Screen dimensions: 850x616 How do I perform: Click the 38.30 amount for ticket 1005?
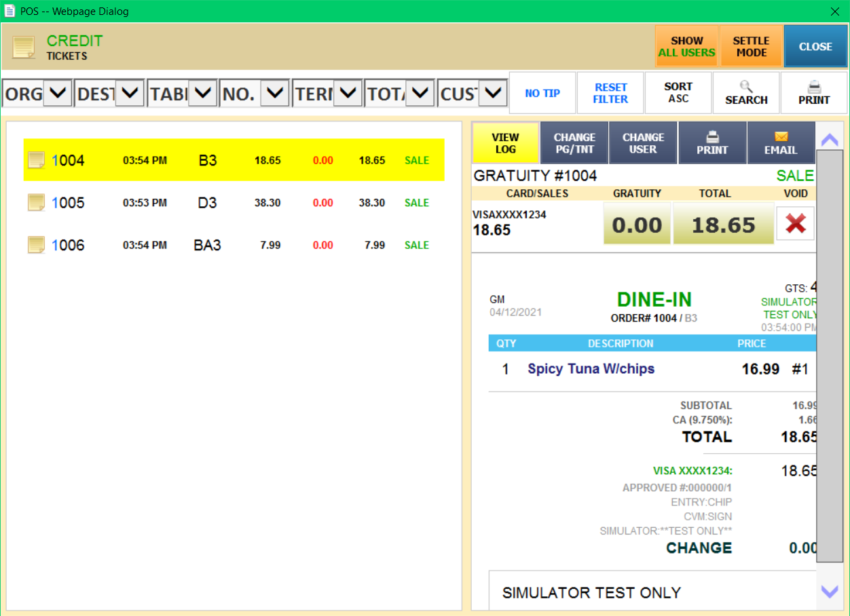pyautogui.click(x=267, y=203)
